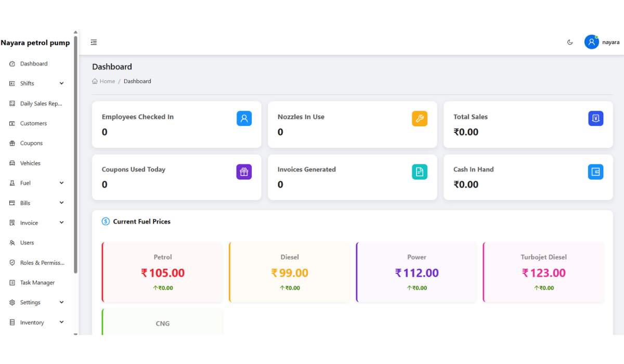Collapse sidebar with the menu fold icon

[94, 43]
